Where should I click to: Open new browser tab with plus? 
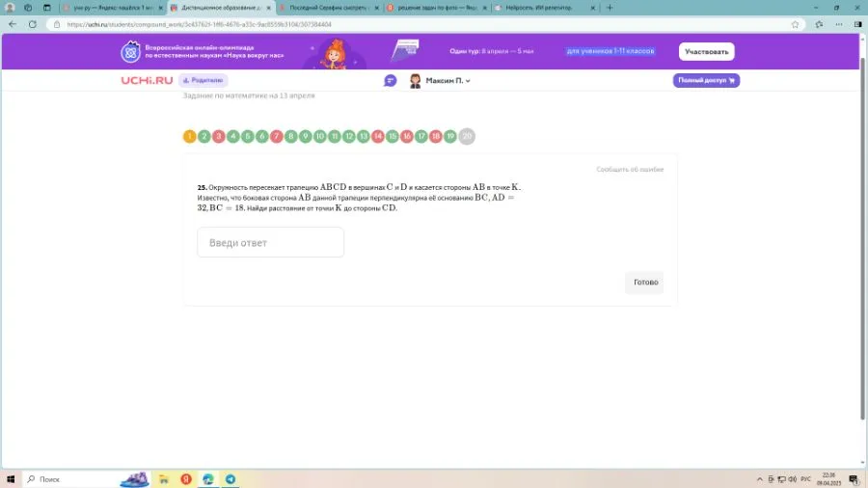[610, 8]
